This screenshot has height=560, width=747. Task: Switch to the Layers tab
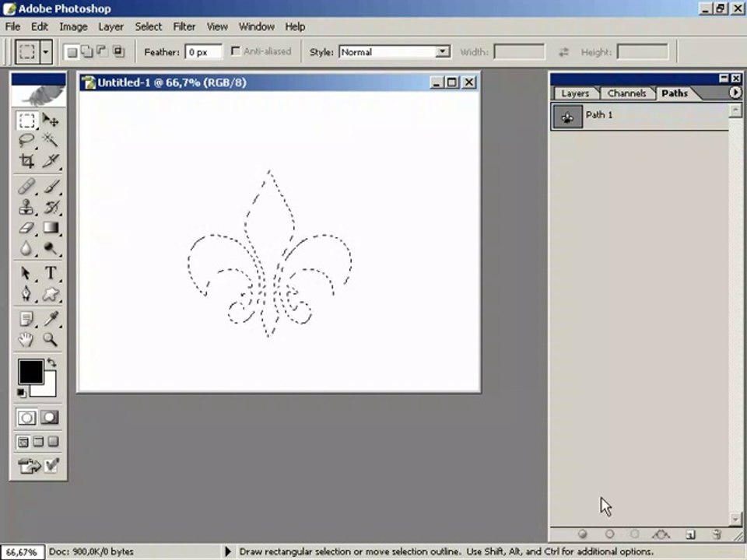click(575, 93)
